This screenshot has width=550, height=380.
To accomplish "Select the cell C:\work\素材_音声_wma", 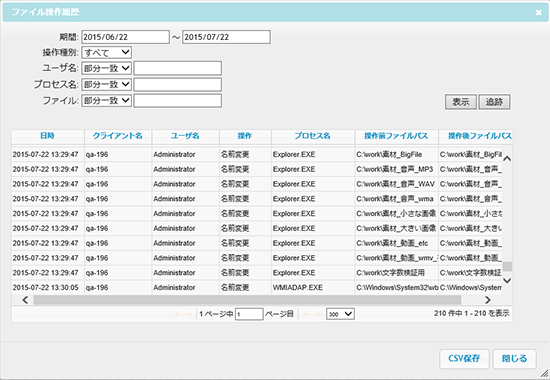I will [396, 199].
